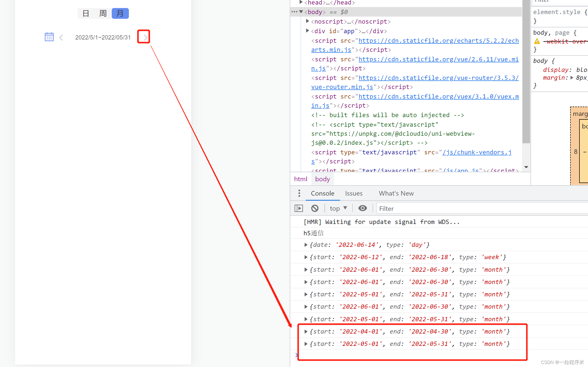The height and width of the screenshot is (367, 588).
Task: Click the forward navigation arrow button
Action: coord(144,38)
